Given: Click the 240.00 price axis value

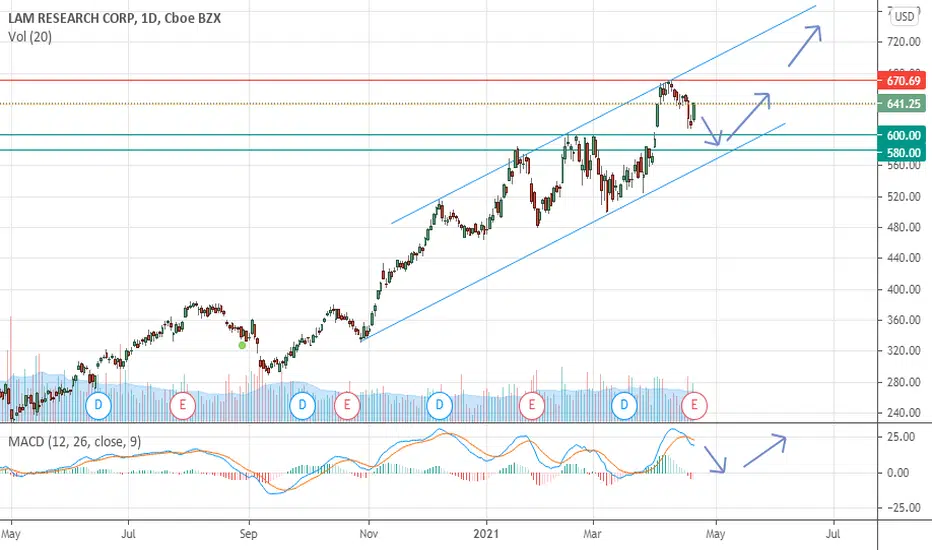Looking at the screenshot, I should pyautogui.click(x=904, y=413).
